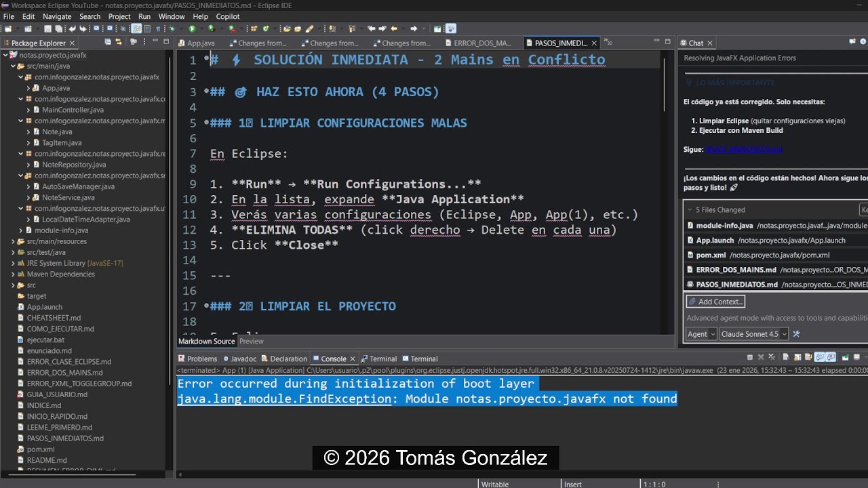The width and height of the screenshot is (868, 488).
Task: Click 'Insert' mode in status bar
Action: click(x=573, y=484)
